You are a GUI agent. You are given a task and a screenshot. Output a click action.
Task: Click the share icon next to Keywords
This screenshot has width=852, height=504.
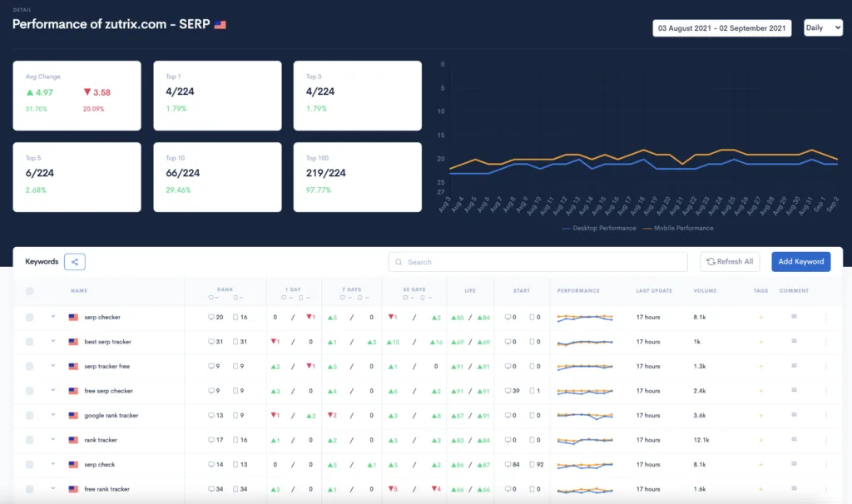(x=75, y=262)
